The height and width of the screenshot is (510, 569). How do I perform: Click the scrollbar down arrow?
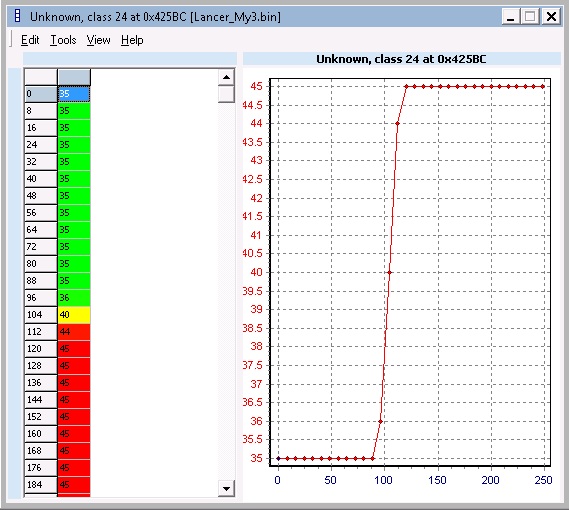pyautogui.click(x=226, y=489)
